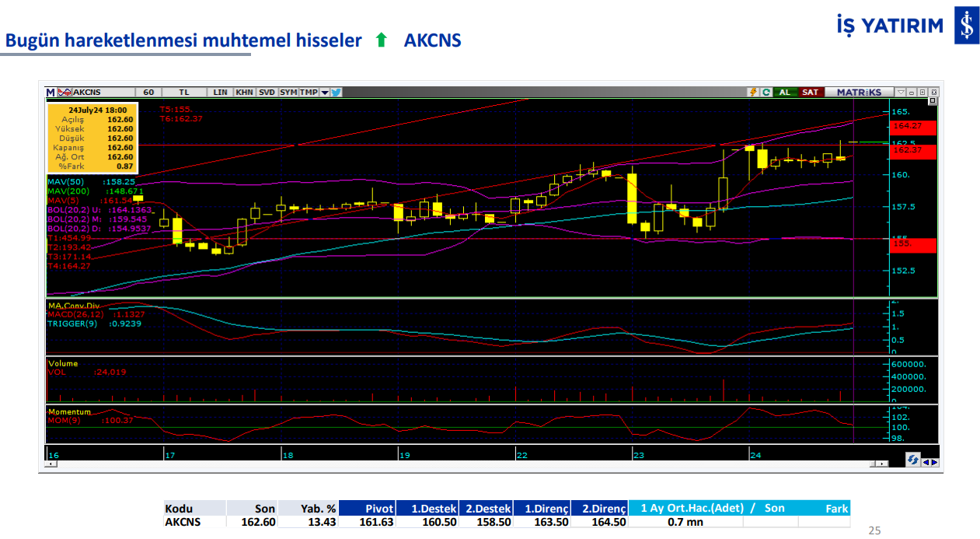
Task: Toggle the KHN chart option
Action: coord(244,92)
